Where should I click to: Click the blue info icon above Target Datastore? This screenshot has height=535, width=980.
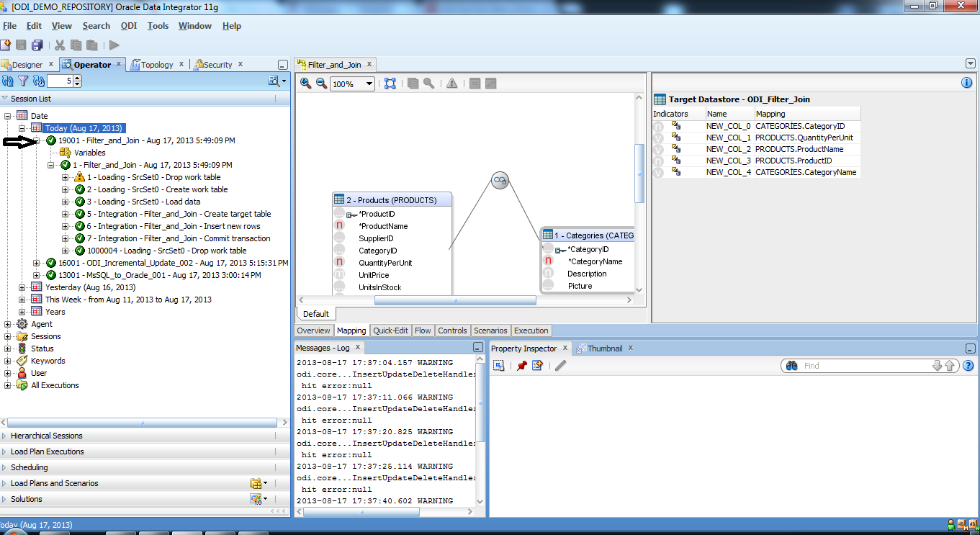967,83
